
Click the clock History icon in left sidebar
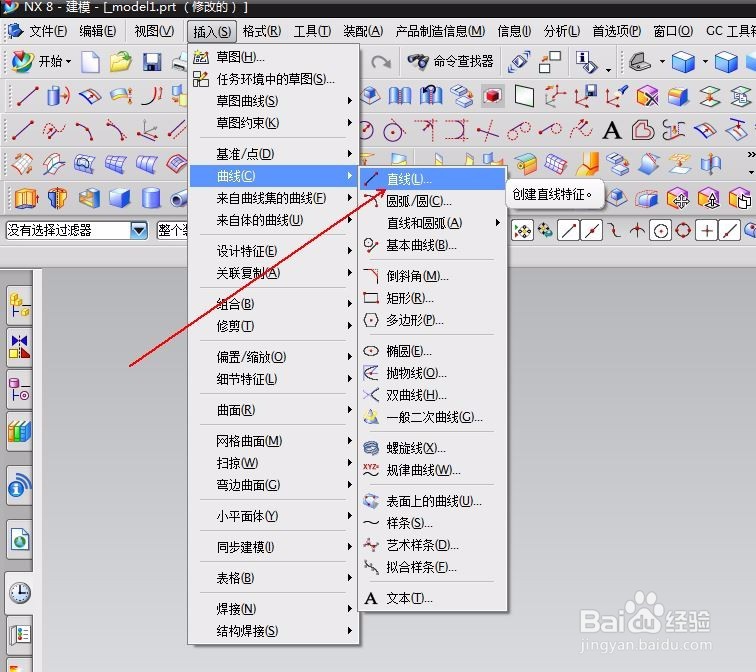click(x=20, y=592)
